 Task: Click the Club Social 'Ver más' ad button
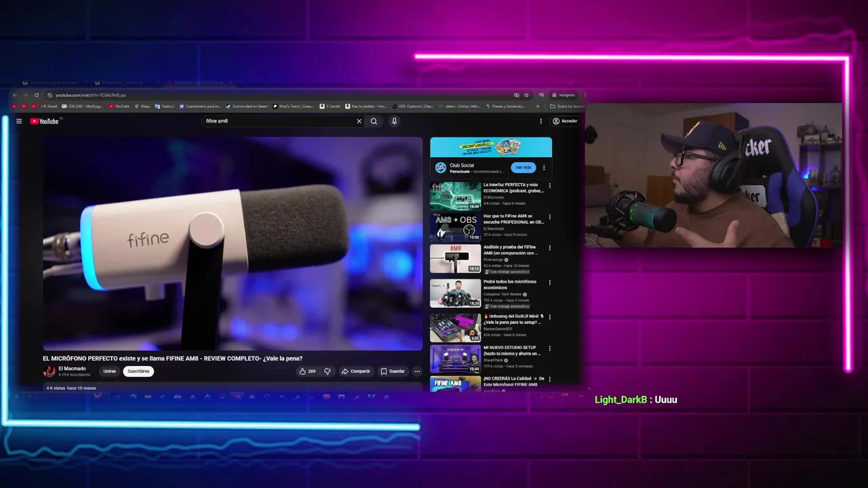click(x=523, y=167)
